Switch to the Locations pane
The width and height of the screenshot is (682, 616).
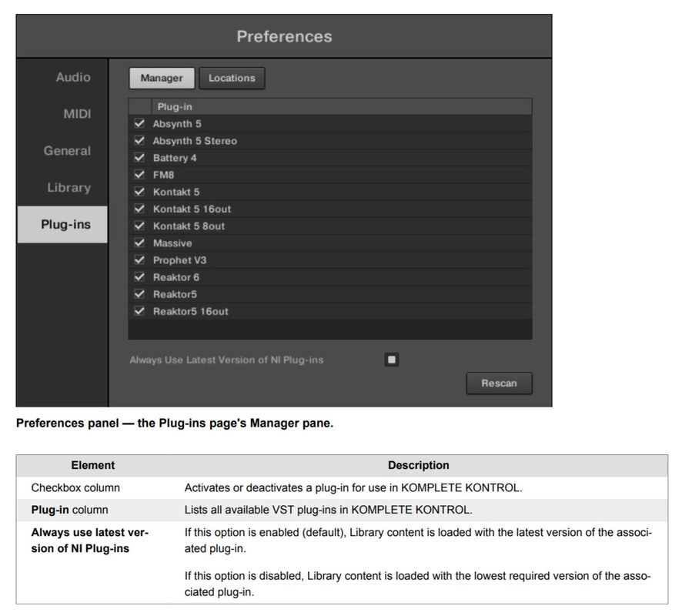232,79
